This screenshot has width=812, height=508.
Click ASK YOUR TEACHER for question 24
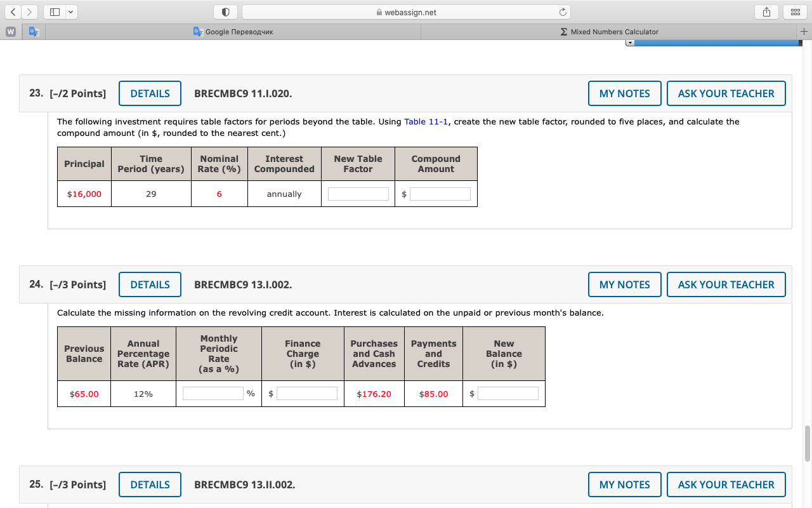point(726,284)
